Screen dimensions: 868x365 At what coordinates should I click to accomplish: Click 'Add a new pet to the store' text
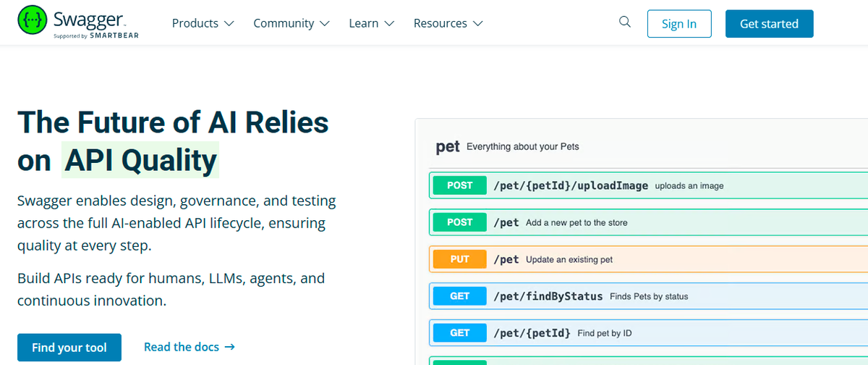pyautogui.click(x=576, y=223)
